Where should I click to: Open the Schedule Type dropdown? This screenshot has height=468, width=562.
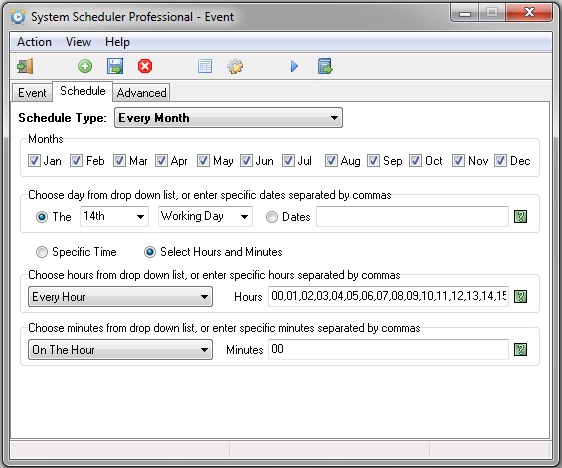coord(228,118)
